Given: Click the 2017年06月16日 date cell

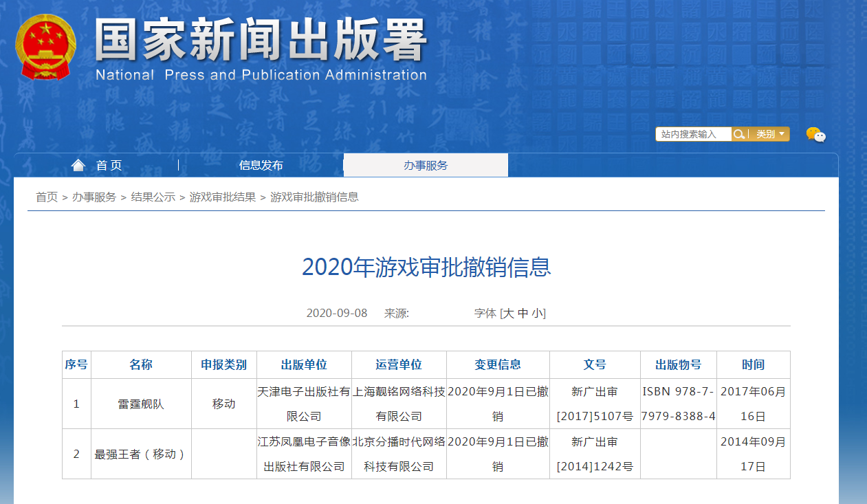Looking at the screenshot, I should pyautogui.click(x=753, y=404).
